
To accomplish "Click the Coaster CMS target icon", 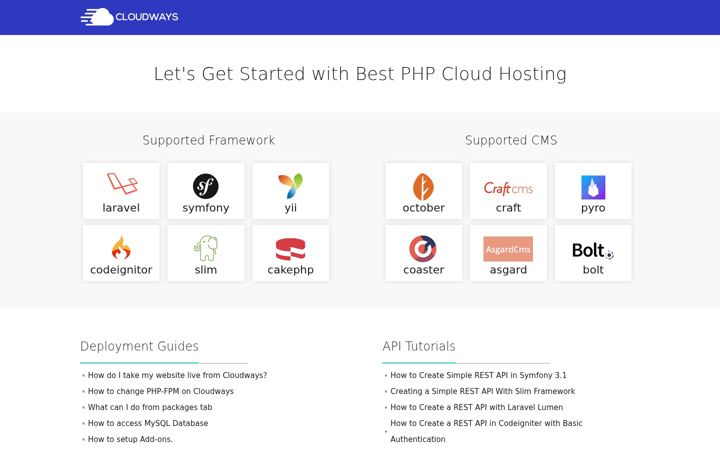I will point(423,248).
